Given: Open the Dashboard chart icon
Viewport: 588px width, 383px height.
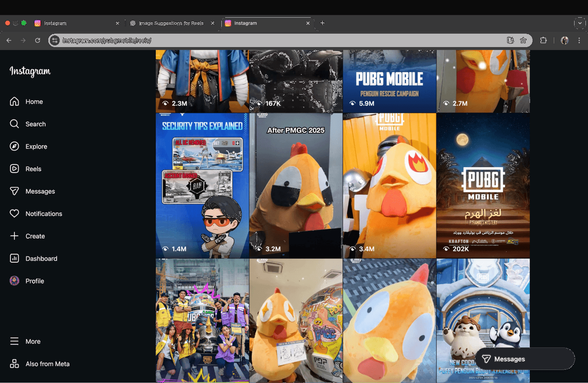Looking at the screenshot, I should [14, 259].
